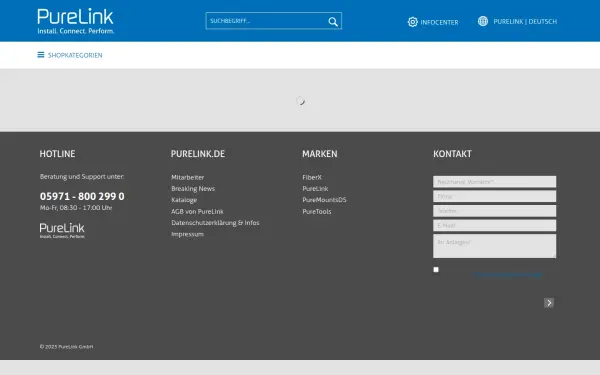The width and height of the screenshot is (600, 375).
Task: Open the PureMountsDS brand link
Action: click(x=324, y=200)
